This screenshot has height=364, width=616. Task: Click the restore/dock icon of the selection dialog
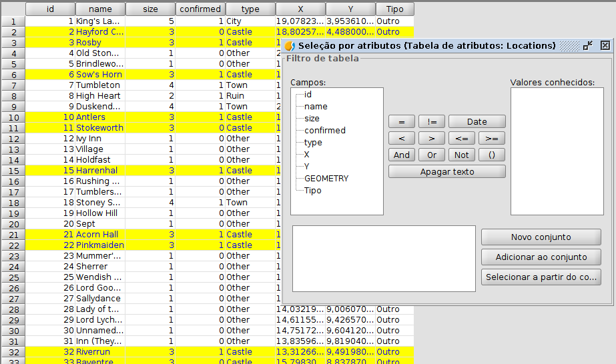point(587,46)
